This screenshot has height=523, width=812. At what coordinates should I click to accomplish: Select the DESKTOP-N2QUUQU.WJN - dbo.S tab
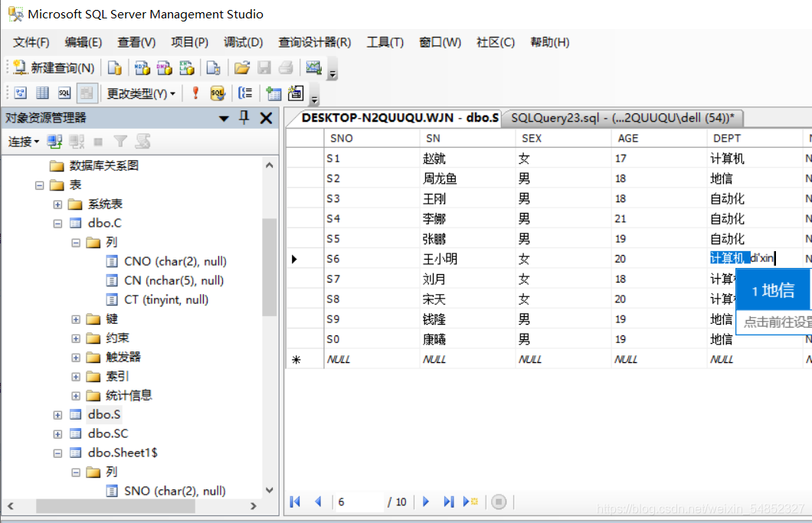pos(400,118)
